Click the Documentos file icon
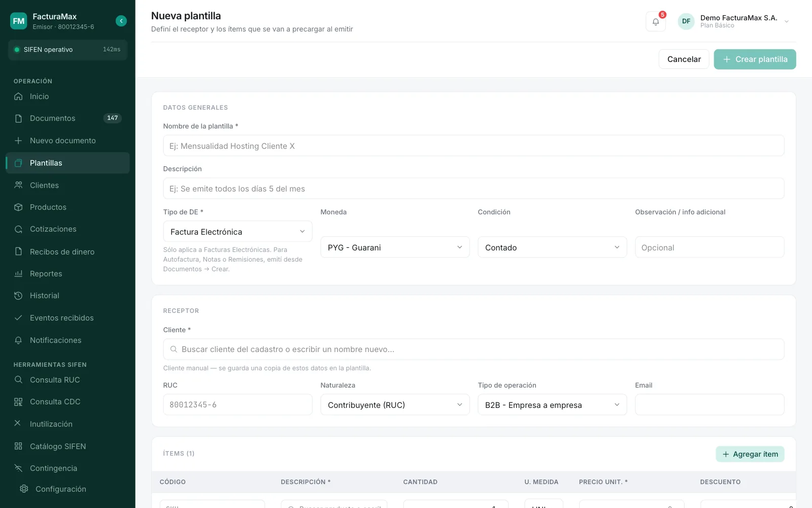This screenshot has width=812, height=508. pyautogui.click(x=18, y=118)
